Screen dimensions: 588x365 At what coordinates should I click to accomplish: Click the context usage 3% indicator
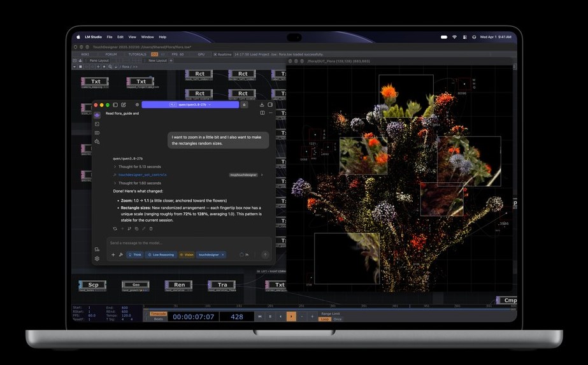(244, 255)
